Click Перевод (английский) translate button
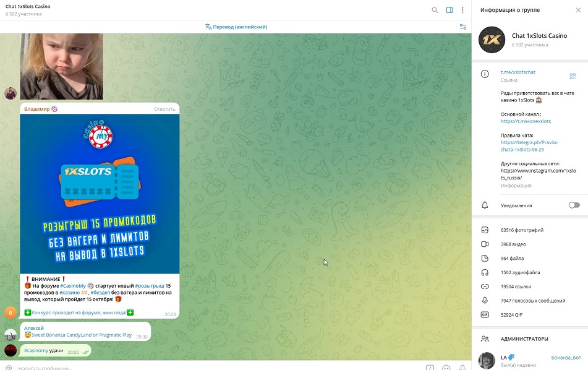This screenshot has width=588, height=370. 236,27
